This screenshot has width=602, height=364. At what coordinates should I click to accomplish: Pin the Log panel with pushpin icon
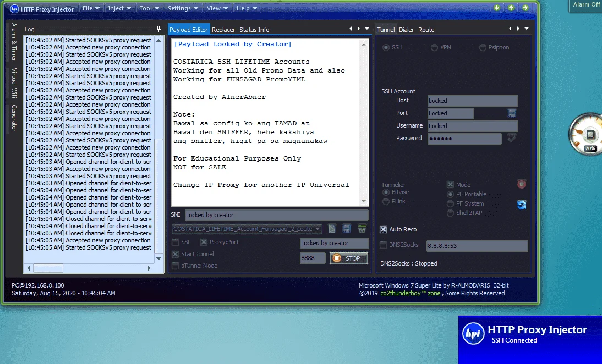[x=158, y=29]
